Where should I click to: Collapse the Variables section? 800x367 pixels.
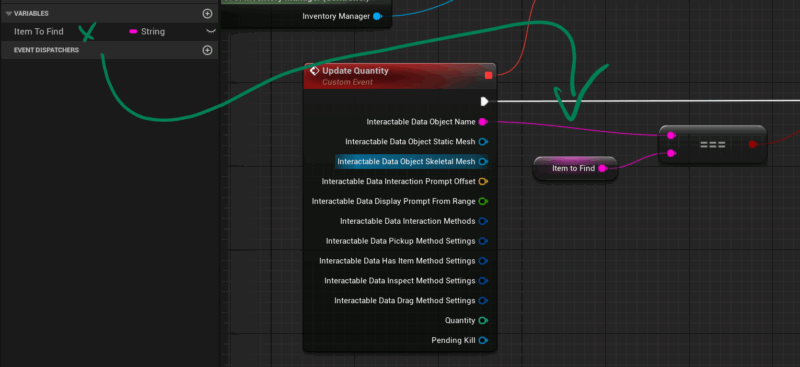click(x=9, y=14)
